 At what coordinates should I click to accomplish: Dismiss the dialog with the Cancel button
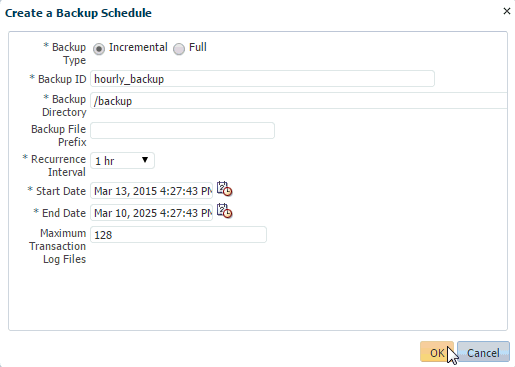[x=483, y=352]
